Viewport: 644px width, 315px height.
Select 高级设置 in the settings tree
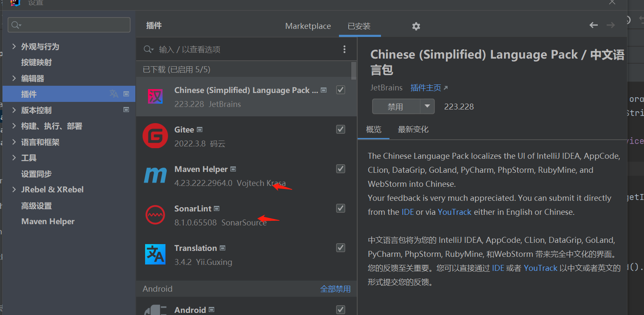[36, 205]
